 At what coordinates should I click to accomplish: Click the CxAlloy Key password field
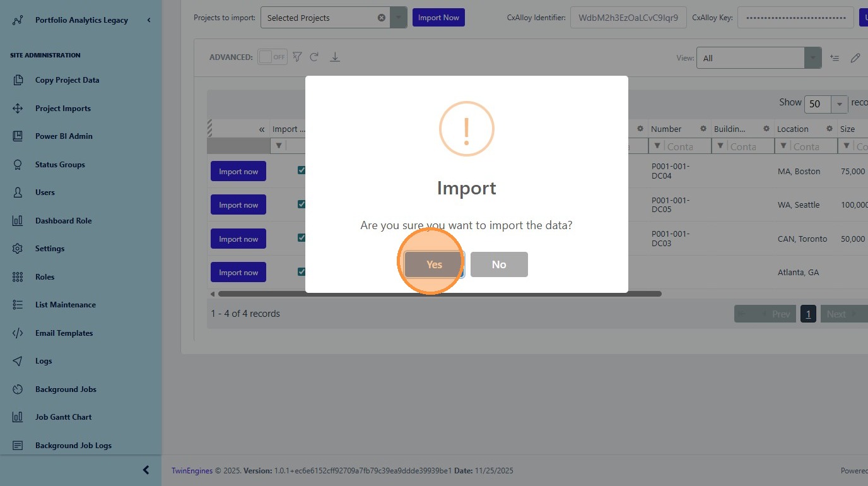(x=795, y=18)
